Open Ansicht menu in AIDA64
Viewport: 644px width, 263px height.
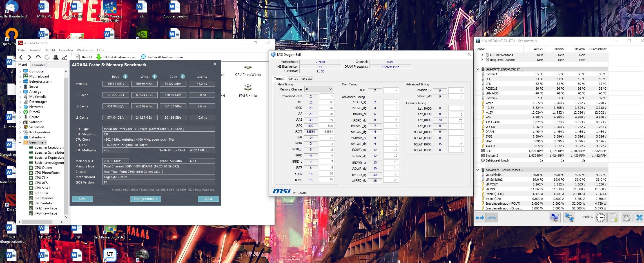coord(35,50)
